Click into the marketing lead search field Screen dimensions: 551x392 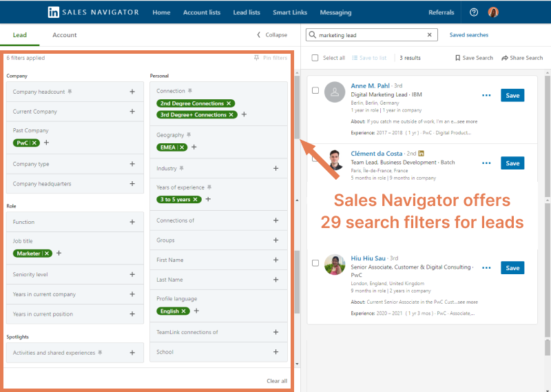(371, 35)
